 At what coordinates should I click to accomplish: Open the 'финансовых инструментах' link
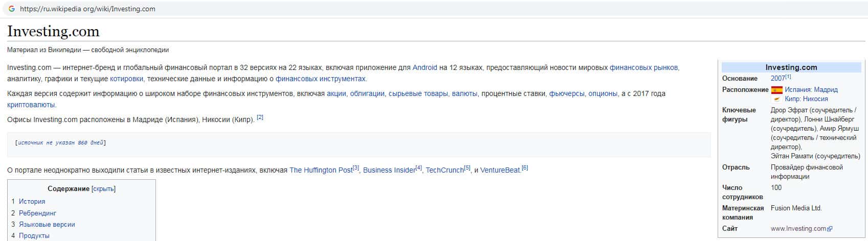pos(321,79)
